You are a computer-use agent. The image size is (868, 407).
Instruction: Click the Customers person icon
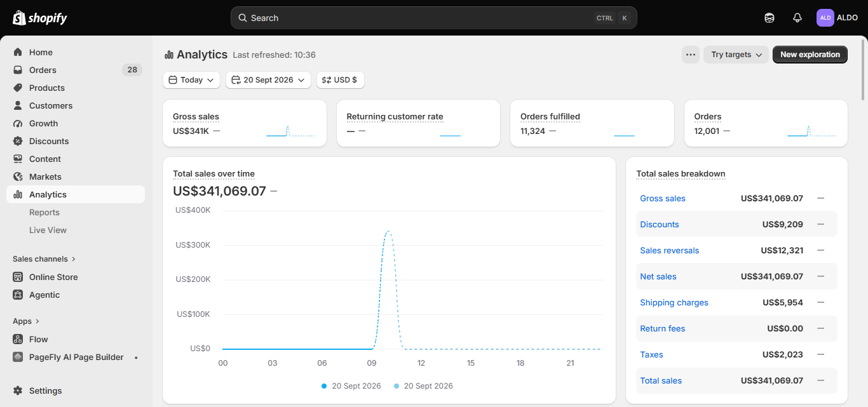point(18,105)
